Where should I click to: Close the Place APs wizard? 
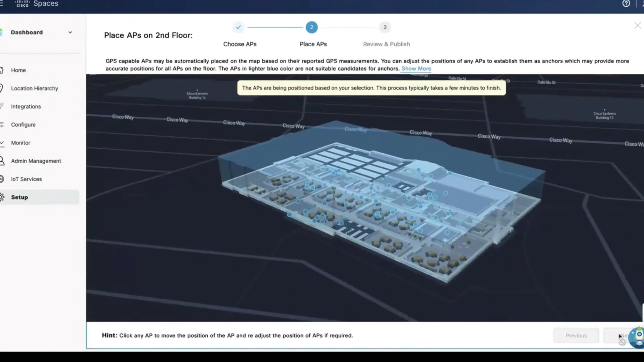tap(638, 26)
